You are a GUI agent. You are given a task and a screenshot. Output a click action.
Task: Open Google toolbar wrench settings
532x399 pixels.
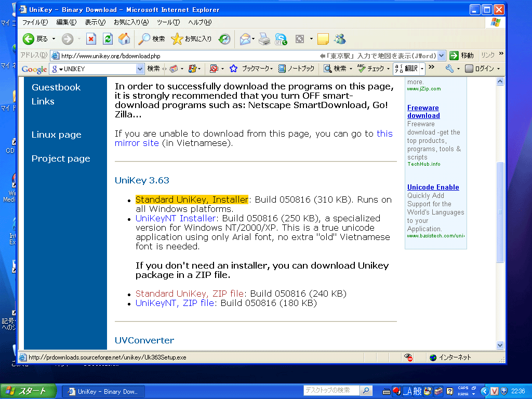[449, 69]
